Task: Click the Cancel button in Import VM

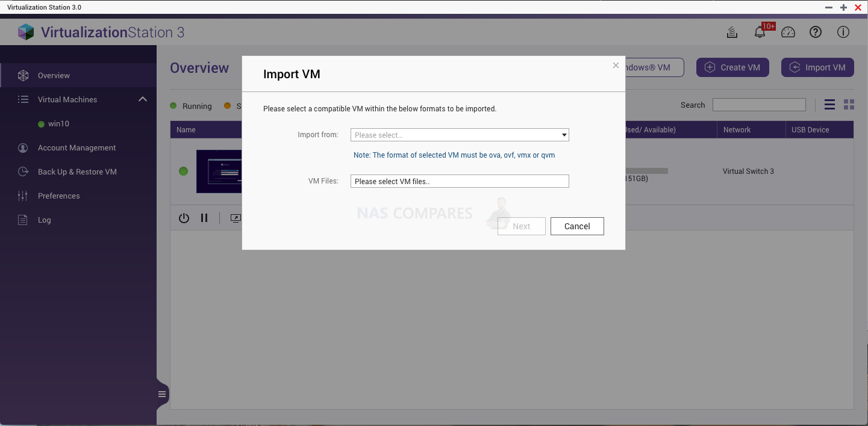Action: coord(577,226)
